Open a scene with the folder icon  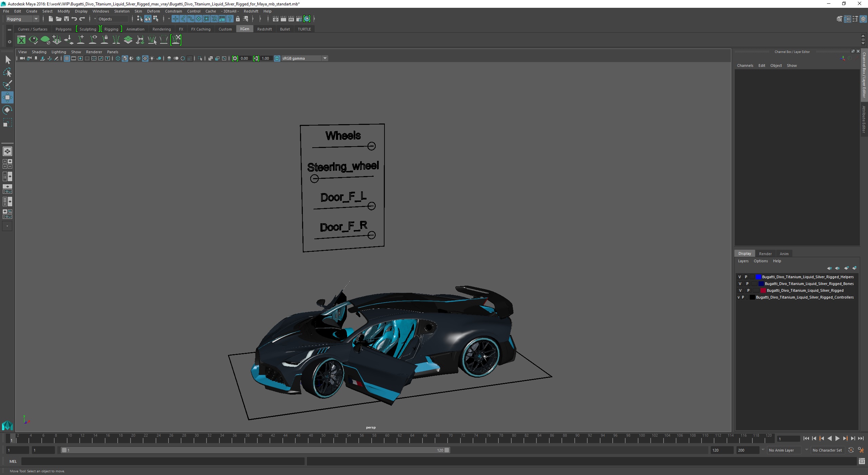click(59, 19)
